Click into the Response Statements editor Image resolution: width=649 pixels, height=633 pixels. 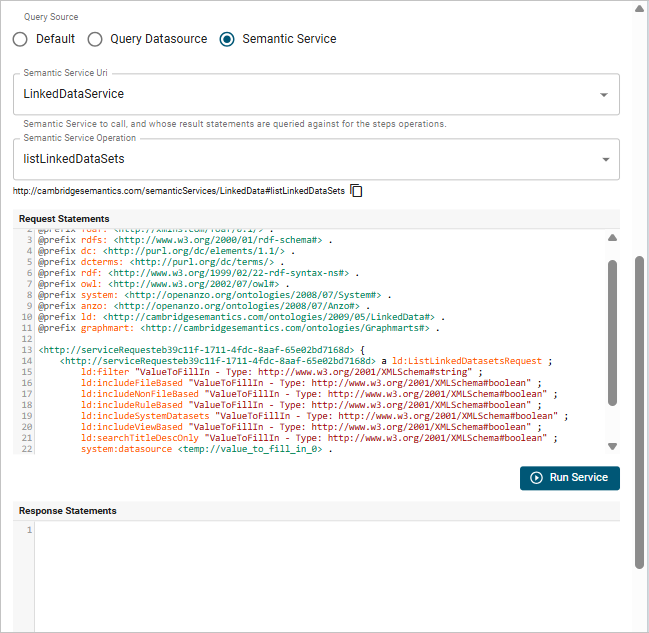[320, 570]
